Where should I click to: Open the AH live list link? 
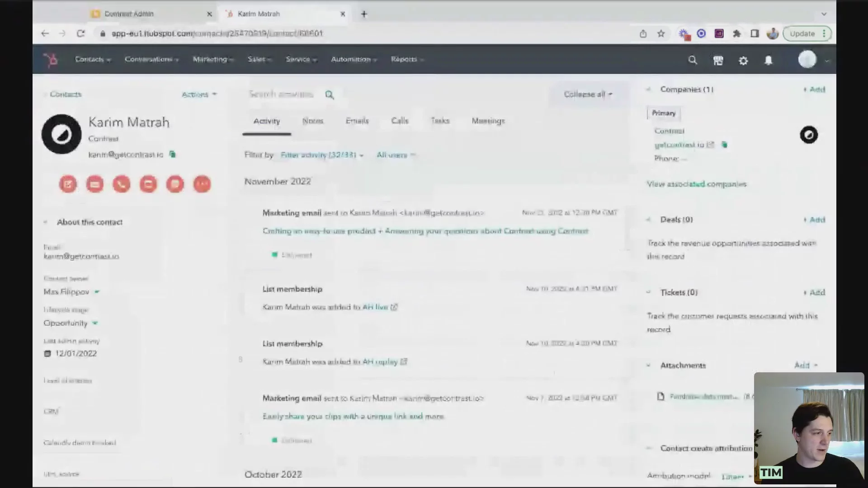tap(375, 307)
